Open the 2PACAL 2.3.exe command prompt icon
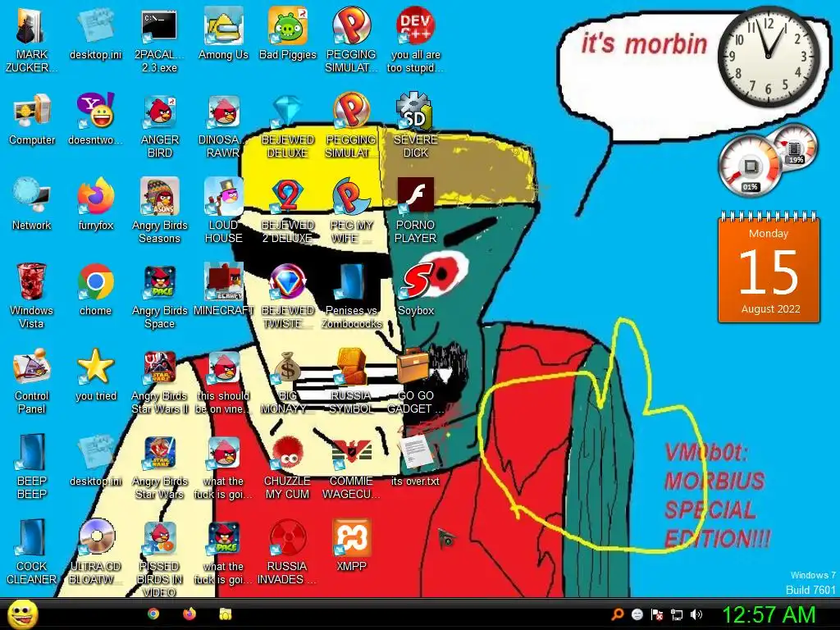Screen dimensions: 840x630 click(x=159, y=27)
